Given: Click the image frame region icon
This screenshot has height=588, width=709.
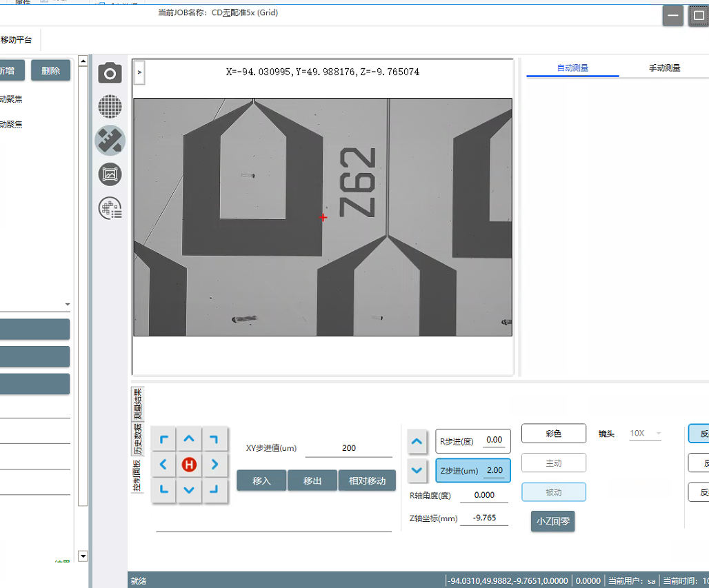Looking at the screenshot, I should pyautogui.click(x=110, y=174).
